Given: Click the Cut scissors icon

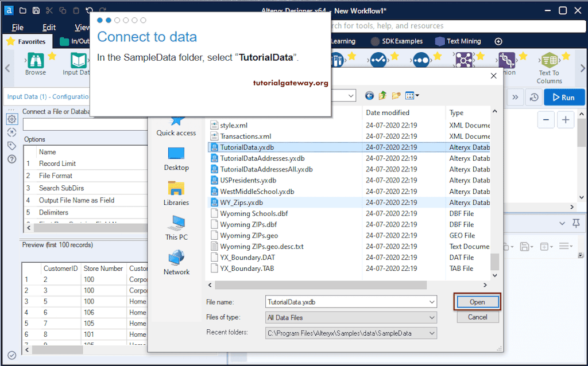Looking at the screenshot, I should pos(49,10).
